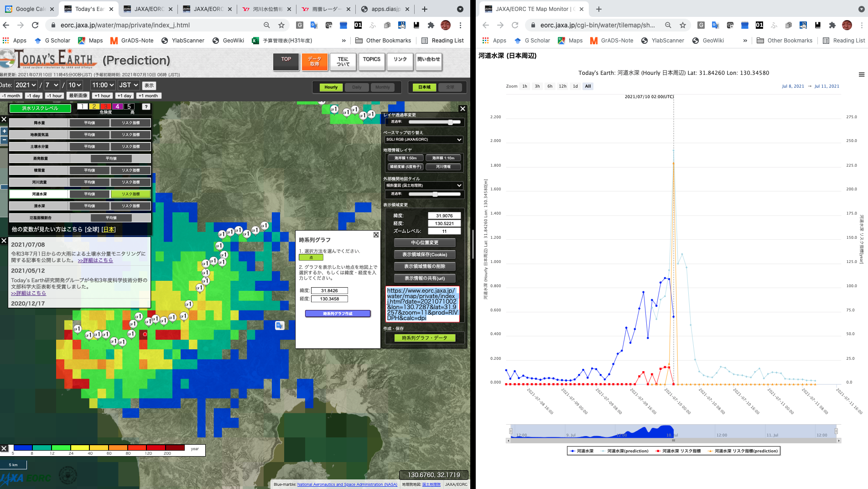
Task: Open basemap dropdown SGLI RGB (JAXA/EORC)
Action: coord(424,140)
